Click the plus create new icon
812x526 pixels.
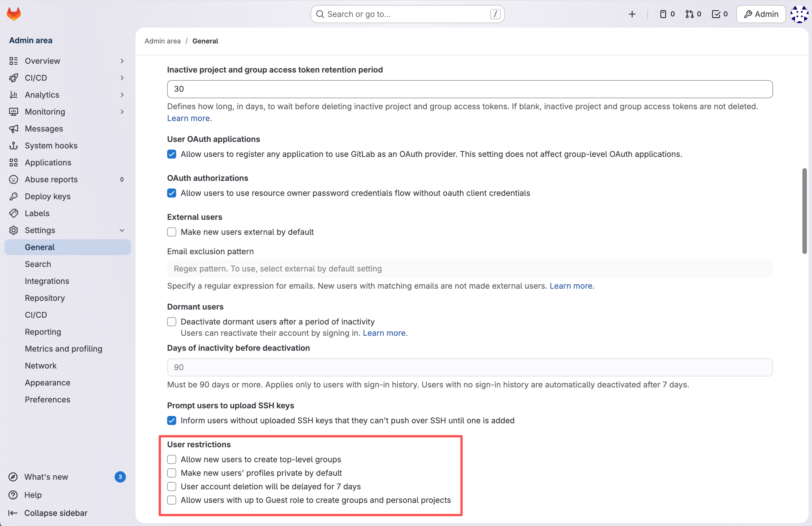[632, 14]
